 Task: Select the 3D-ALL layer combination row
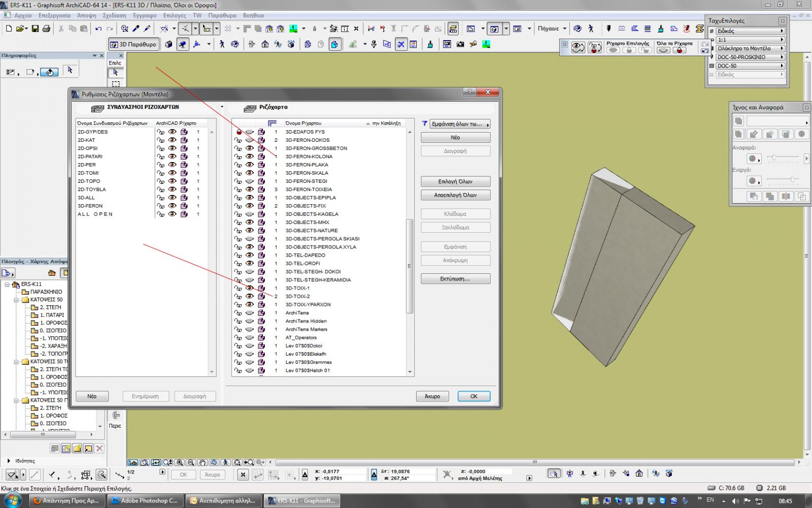click(86, 198)
